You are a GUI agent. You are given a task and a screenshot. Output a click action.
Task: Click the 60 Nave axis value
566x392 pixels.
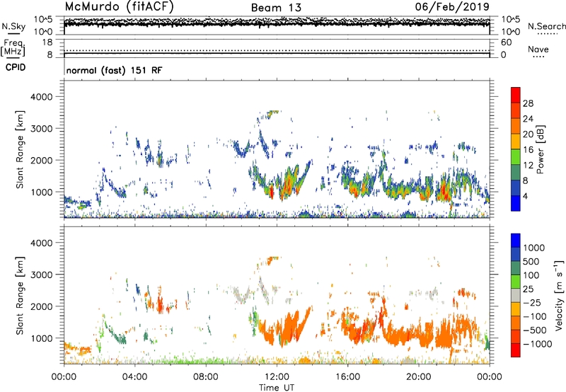point(507,42)
